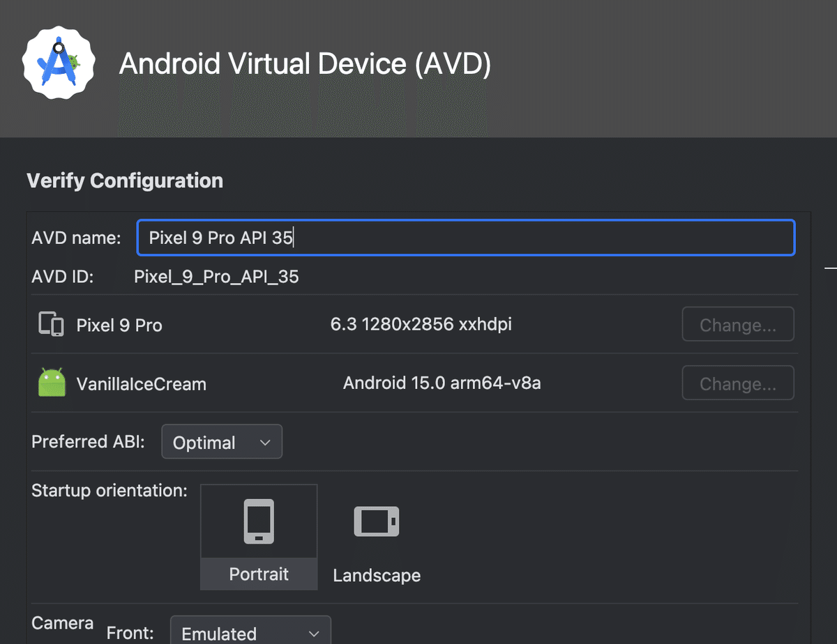
Task: Open the Preferred ABI Optimal dropdown
Action: pyautogui.click(x=222, y=442)
